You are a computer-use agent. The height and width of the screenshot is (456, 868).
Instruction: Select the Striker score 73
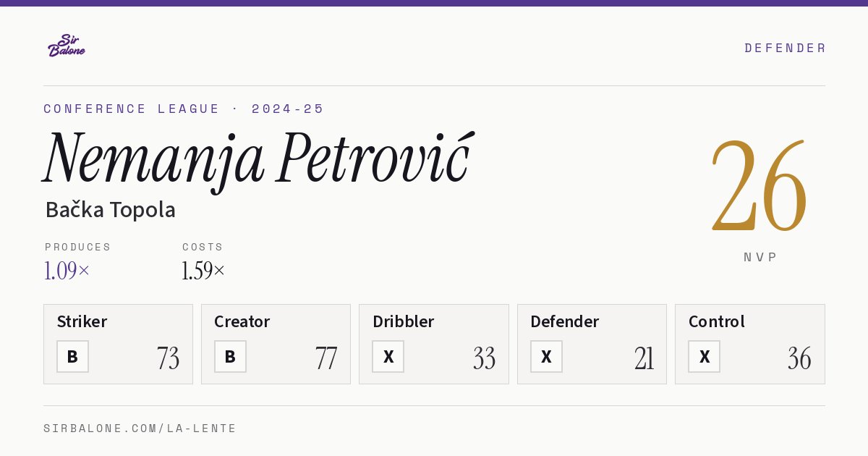coord(168,358)
